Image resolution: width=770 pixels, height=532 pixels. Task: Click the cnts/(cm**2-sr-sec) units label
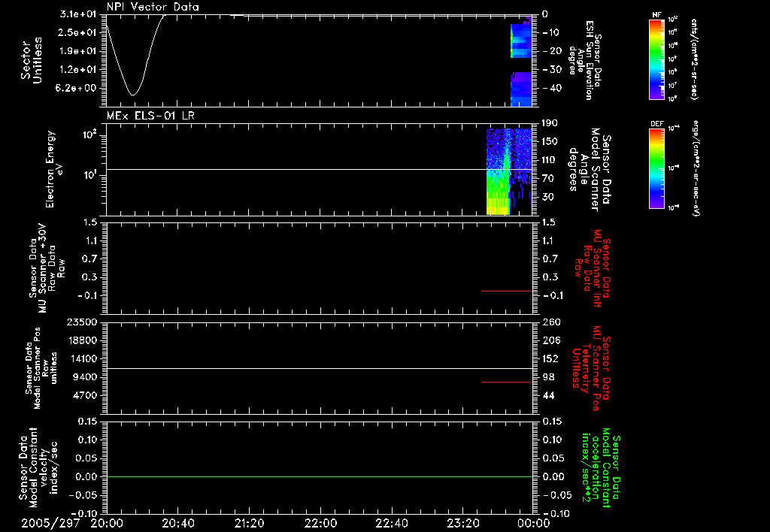pos(693,59)
